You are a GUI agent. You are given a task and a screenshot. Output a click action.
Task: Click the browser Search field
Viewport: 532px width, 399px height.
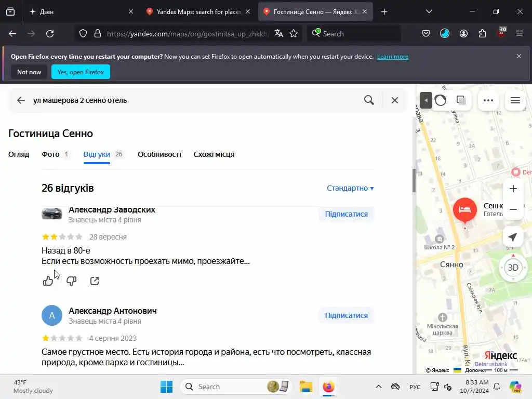[x=354, y=34]
